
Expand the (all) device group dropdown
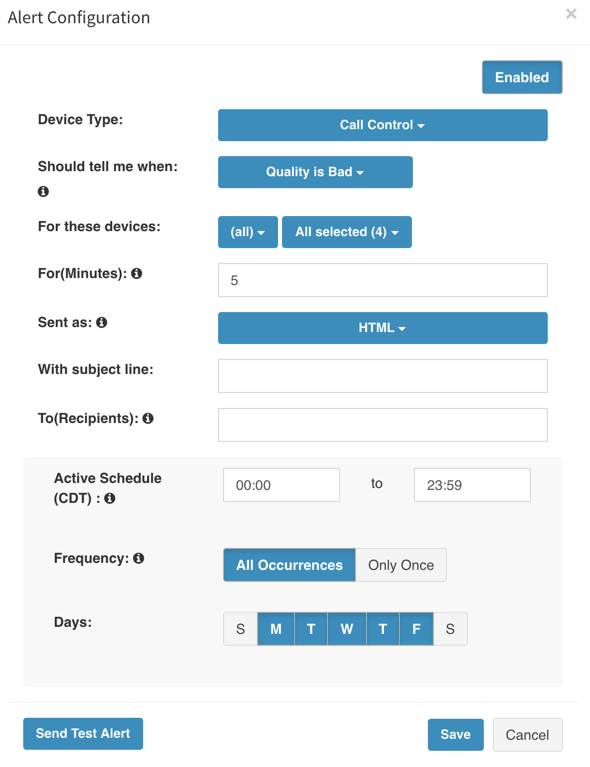(x=248, y=232)
